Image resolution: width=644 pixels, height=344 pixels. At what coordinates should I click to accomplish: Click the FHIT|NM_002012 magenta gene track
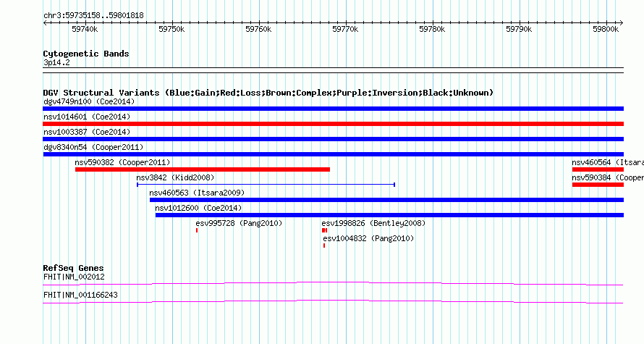coord(333,283)
